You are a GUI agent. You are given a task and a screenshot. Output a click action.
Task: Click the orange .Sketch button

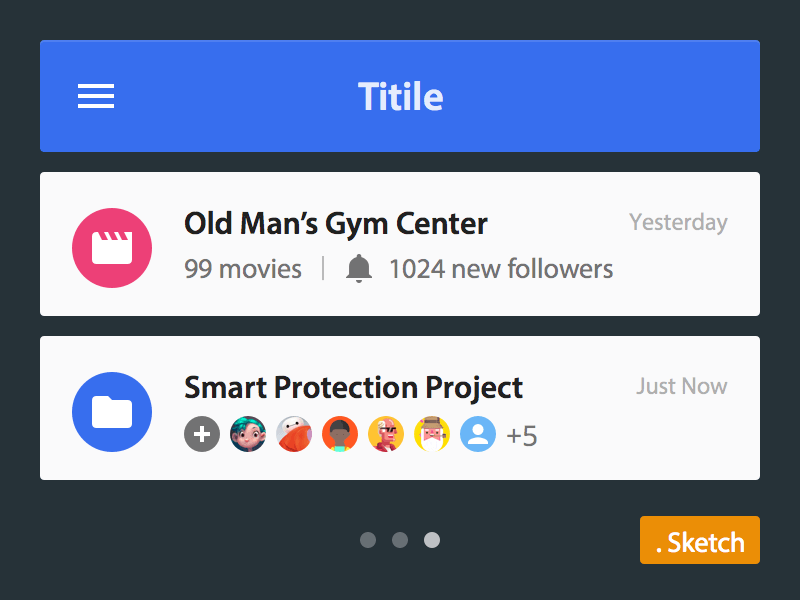700,540
